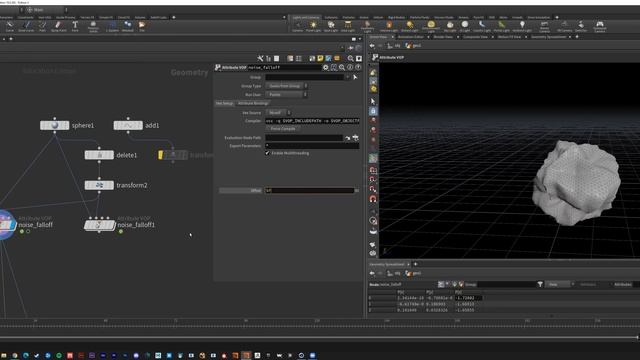640x360 pixels.
Task: Open the node info icon in parameters
Action: [x=350, y=67]
